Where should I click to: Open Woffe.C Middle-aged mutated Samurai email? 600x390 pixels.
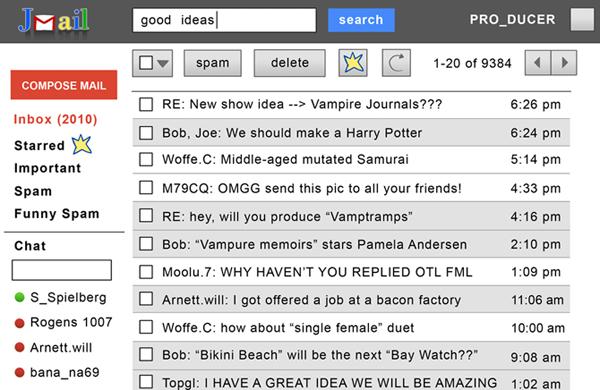pos(351,160)
